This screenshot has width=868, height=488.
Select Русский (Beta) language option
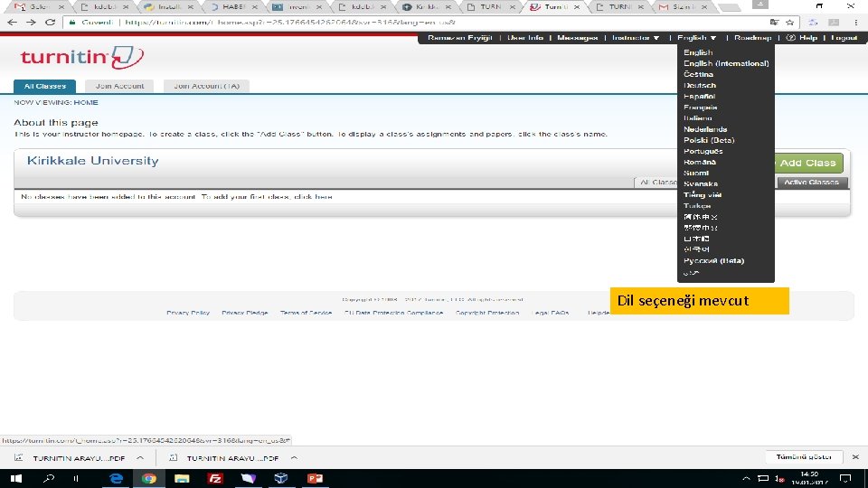tap(713, 260)
